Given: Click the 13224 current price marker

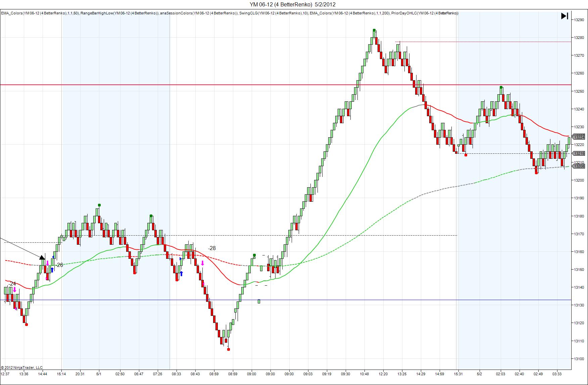Looking at the screenshot, I should [x=579, y=137].
